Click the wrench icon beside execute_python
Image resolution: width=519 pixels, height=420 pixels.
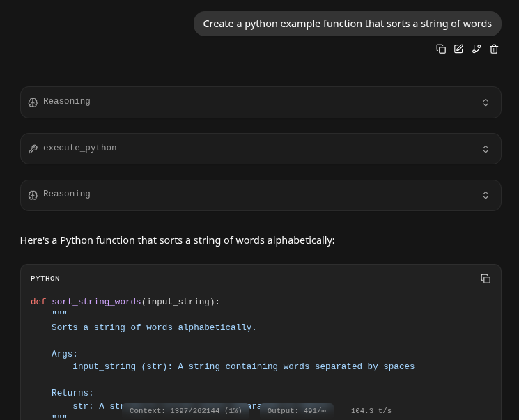pyautogui.click(x=33, y=149)
